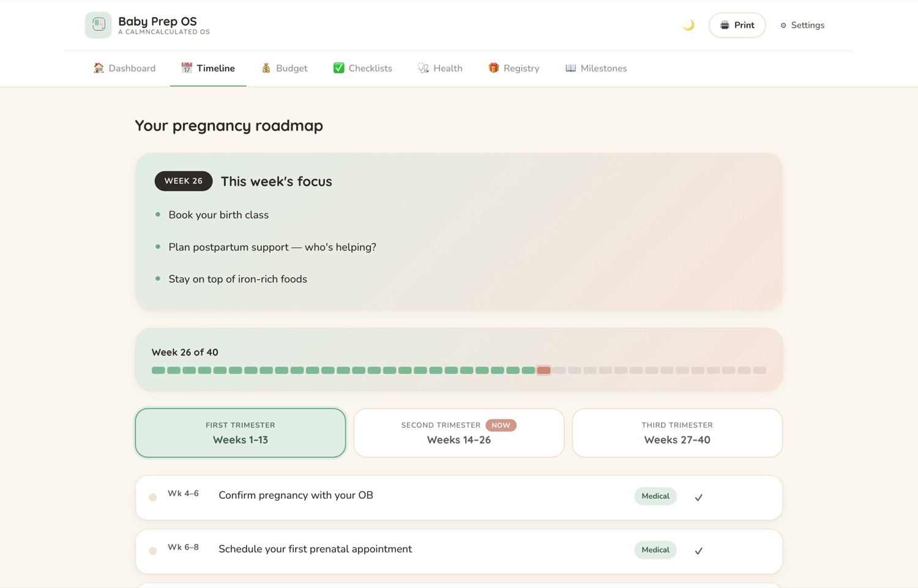The width and height of the screenshot is (918, 588).
Task: Click 'Stay on top of iron-rich foods' item
Action: click(238, 279)
